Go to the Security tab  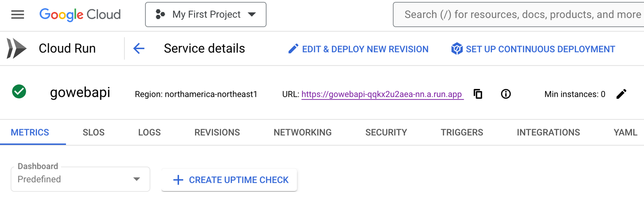[386, 133]
